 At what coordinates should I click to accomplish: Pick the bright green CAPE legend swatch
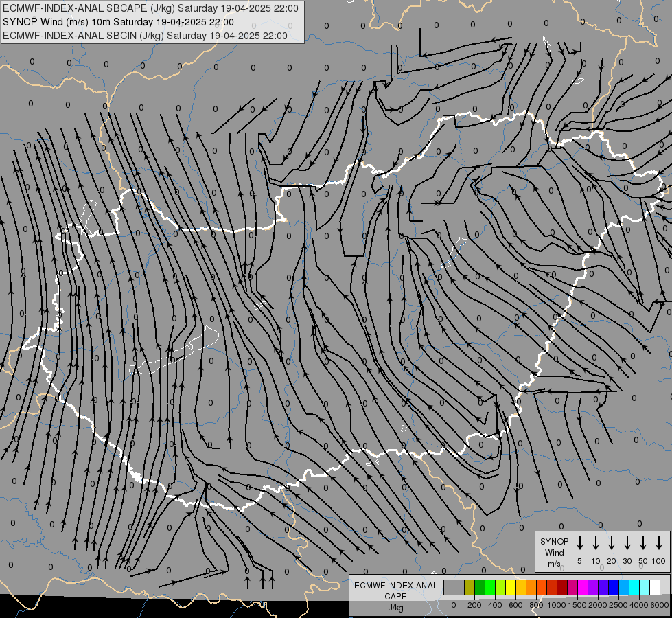coord(490,587)
